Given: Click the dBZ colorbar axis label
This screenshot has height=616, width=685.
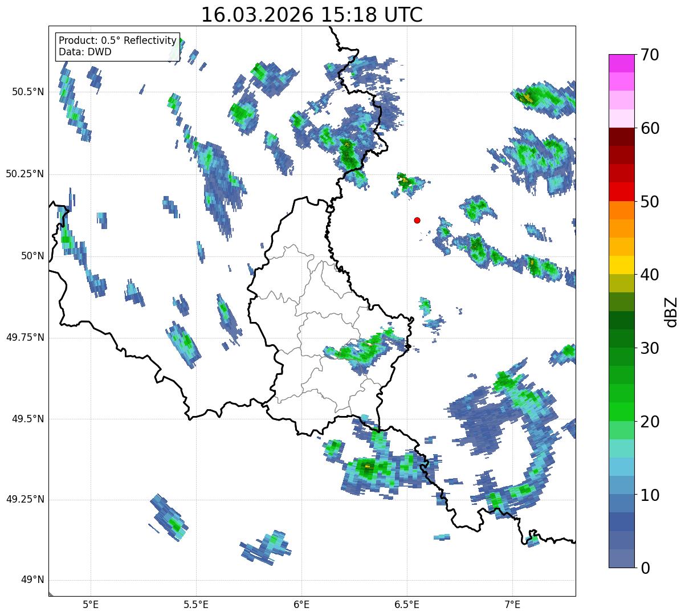Looking at the screenshot, I should point(671,311).
